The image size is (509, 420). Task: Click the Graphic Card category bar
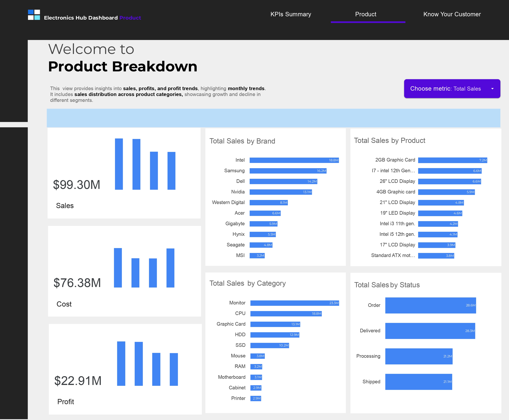pos(275,324)
